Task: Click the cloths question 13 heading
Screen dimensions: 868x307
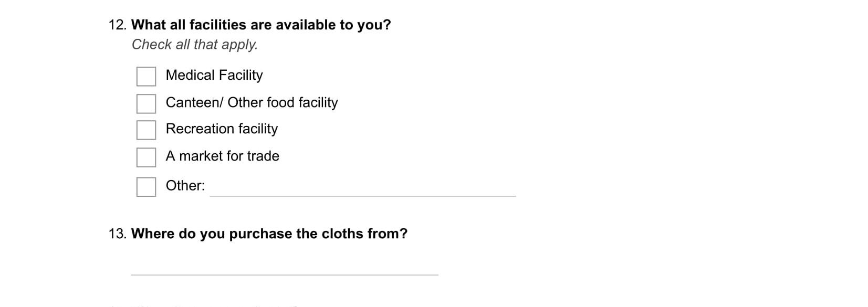Action: click(x=269, y=234)
